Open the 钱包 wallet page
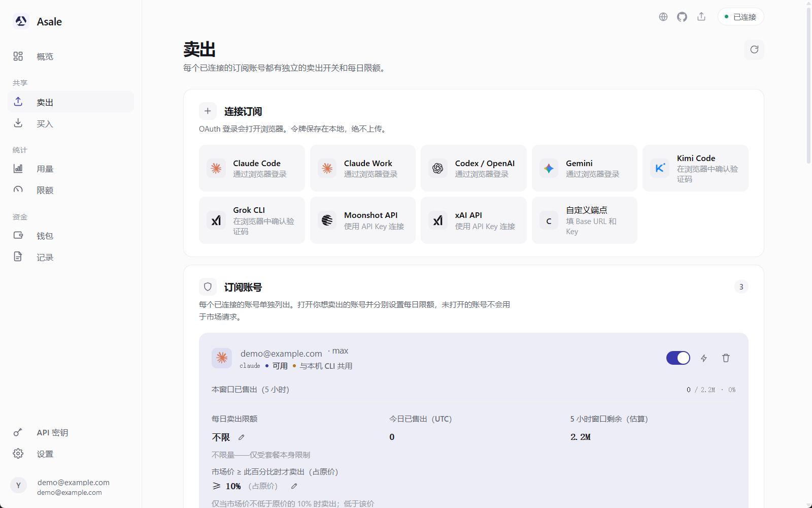This screenshot has width=812, height=508. 71,236
